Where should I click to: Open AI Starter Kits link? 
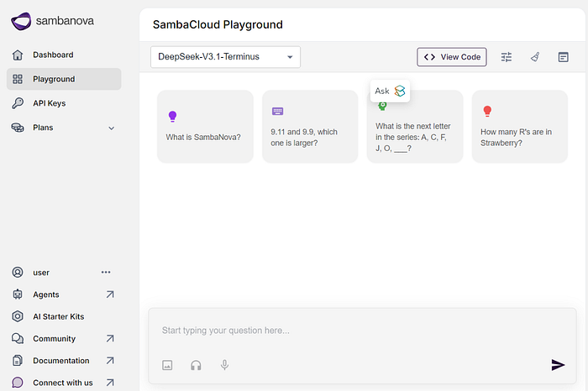[x=59, y=316]
